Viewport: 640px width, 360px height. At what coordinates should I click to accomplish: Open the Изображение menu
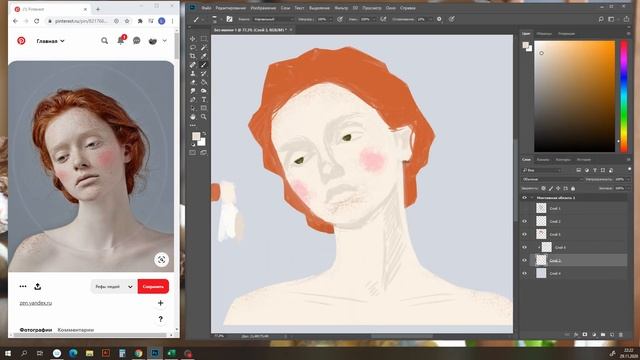pyautogui.click(x=263, y=8)
